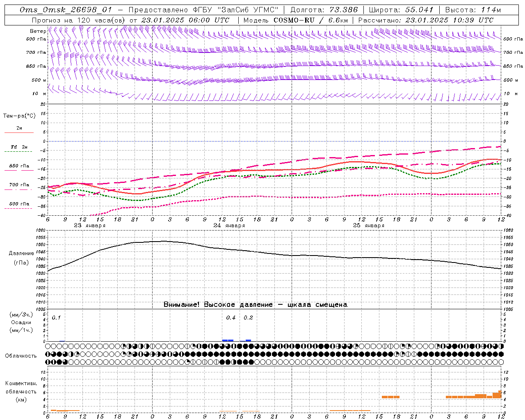
Task: Click the Давление chart label
Action: pyautogui.click(x=21, y=253)
